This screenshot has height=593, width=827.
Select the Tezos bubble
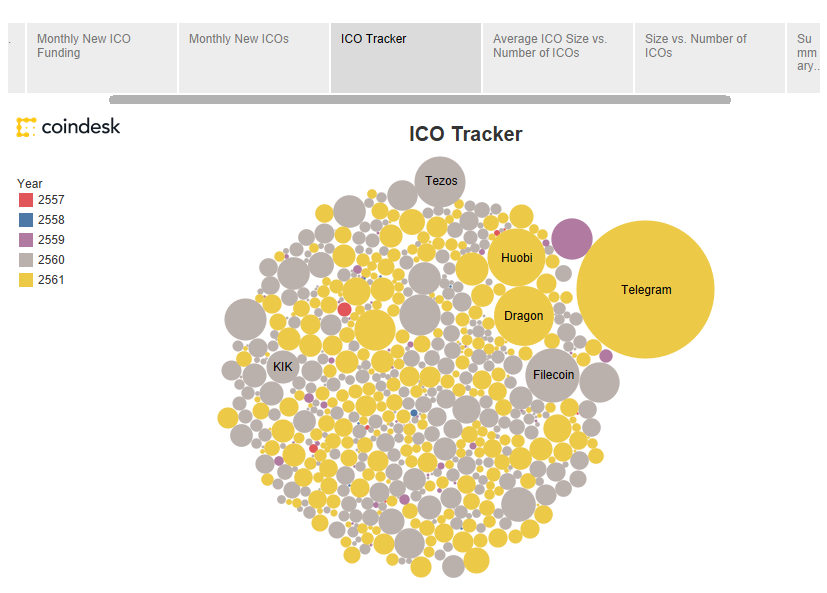click(x=440, y=181)
